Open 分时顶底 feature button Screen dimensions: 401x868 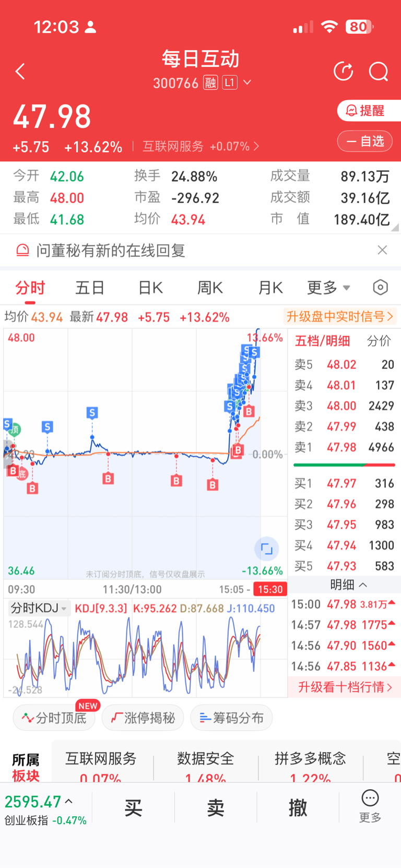point(54,718)
